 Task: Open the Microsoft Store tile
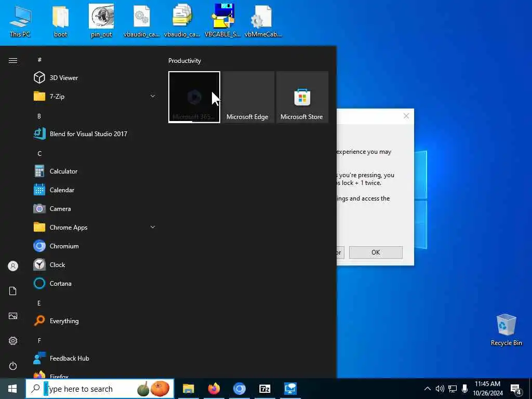tap(302, 97)
